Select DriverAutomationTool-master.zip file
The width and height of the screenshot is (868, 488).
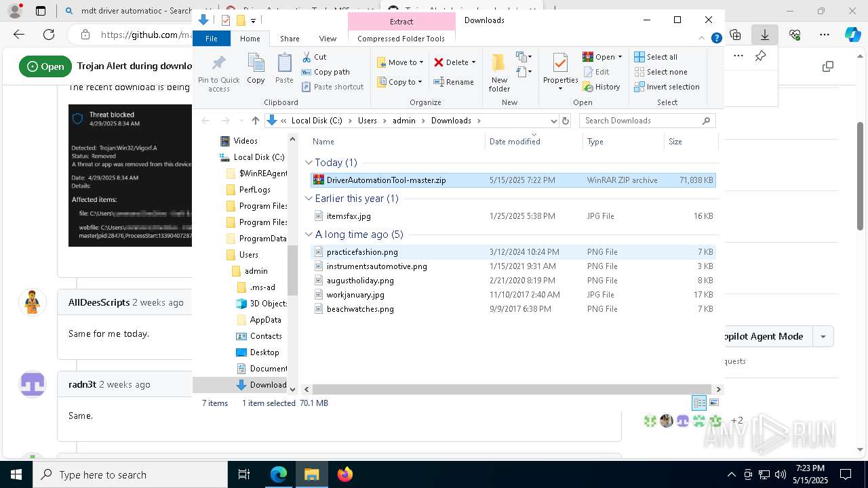tap(513, 180)
